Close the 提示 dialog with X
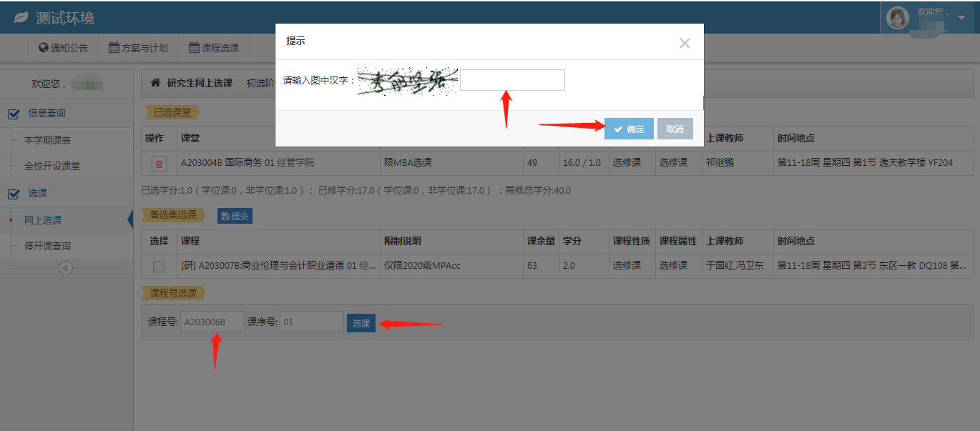Screen dimensions: 980x431 click(685, 43)
